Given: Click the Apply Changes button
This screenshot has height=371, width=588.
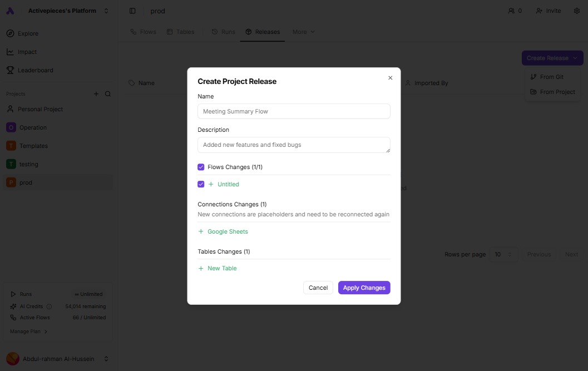Looking at the screenshot, I should tap(364, 288).
